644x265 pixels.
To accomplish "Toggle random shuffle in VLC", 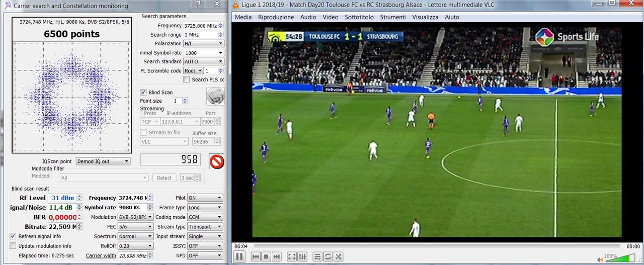I will coord(339,256).
